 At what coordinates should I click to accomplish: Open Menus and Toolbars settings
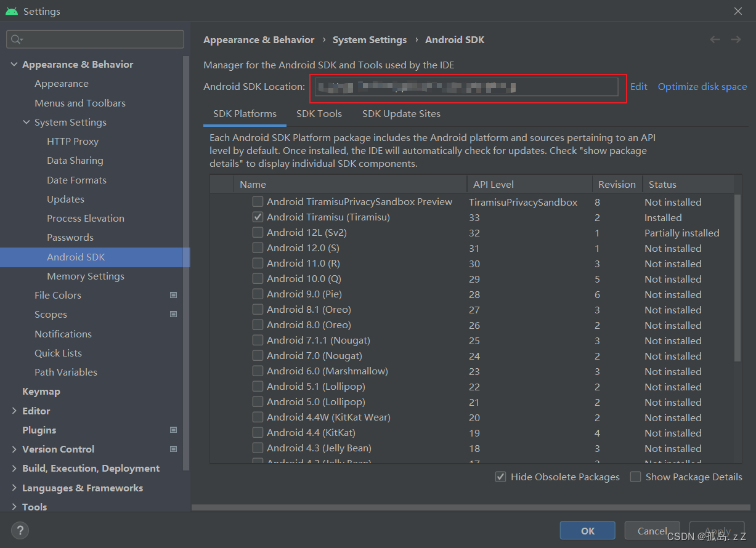click(80, 103)
